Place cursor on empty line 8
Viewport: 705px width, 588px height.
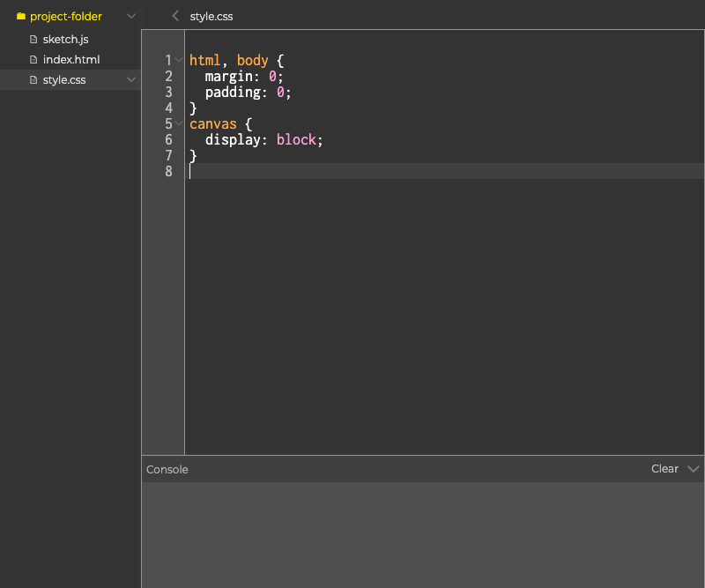[x=352, y=171]
